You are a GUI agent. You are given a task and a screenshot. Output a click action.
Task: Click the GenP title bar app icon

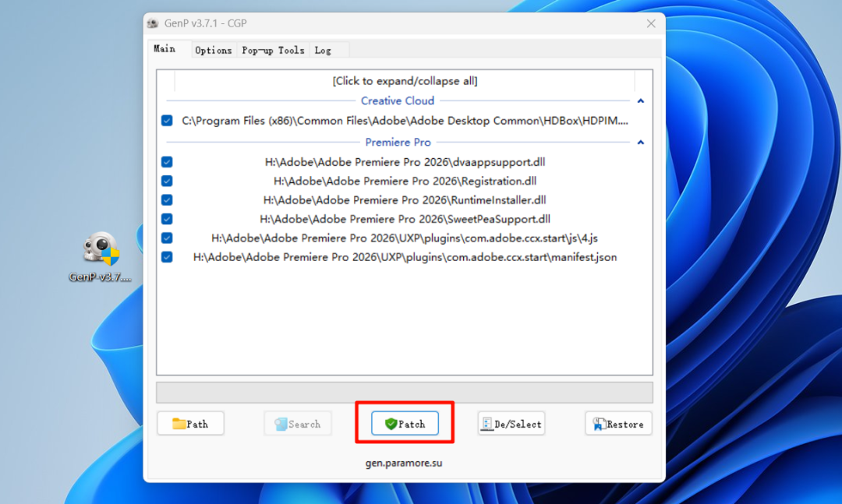pos(153,23)
